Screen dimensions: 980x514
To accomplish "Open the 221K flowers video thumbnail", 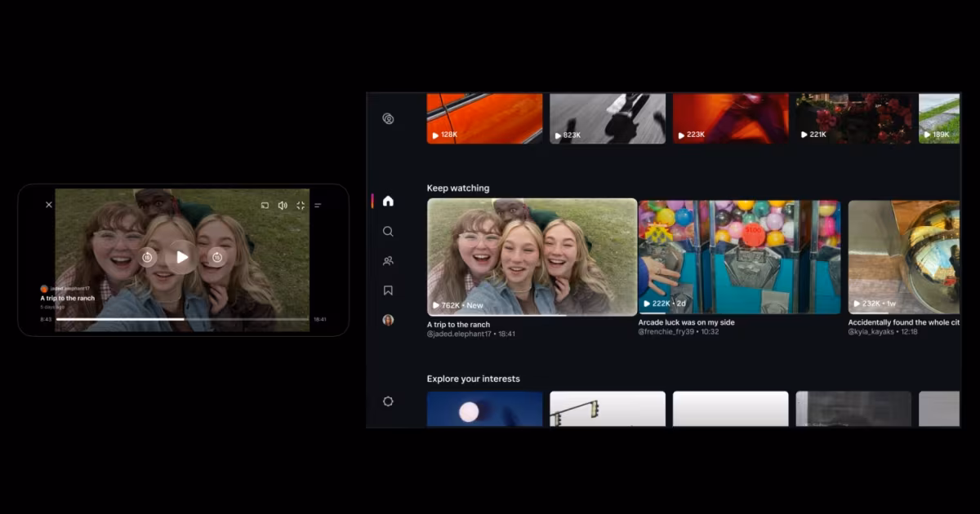I will (853, 118).
